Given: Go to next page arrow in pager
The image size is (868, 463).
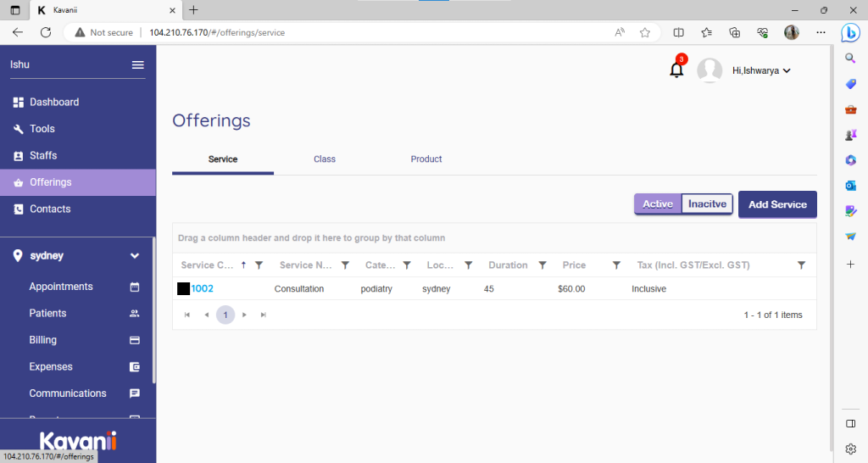Looking at the screenshot, I should click(x=245, y=315).
